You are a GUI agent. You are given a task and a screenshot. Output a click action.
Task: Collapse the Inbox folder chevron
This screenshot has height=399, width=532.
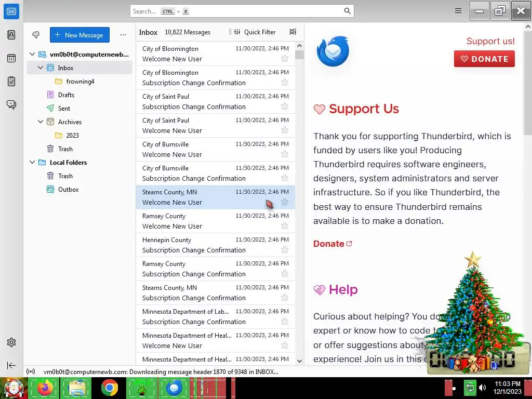point(41,68)
